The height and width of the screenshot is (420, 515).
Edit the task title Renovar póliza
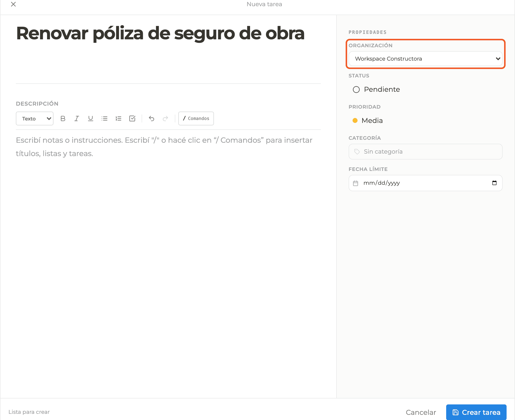160,33
